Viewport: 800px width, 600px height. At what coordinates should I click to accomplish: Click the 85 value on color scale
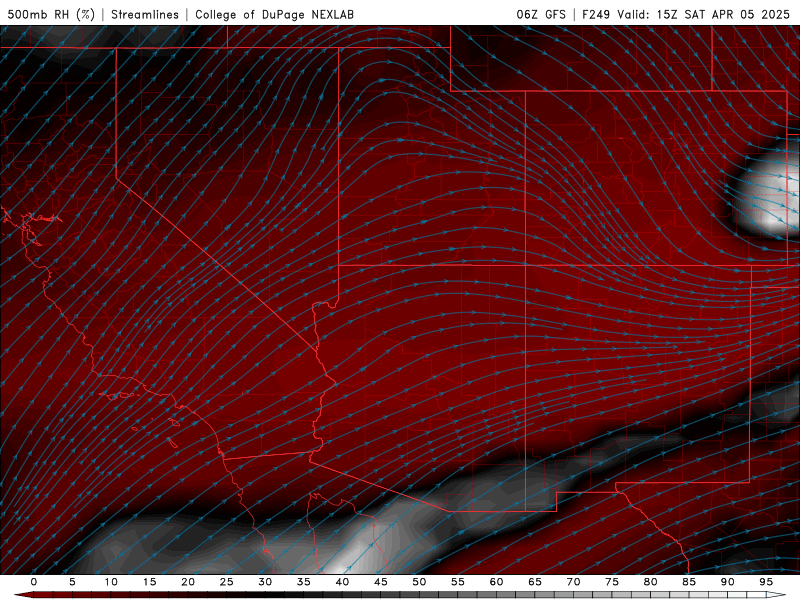[689, 582]
